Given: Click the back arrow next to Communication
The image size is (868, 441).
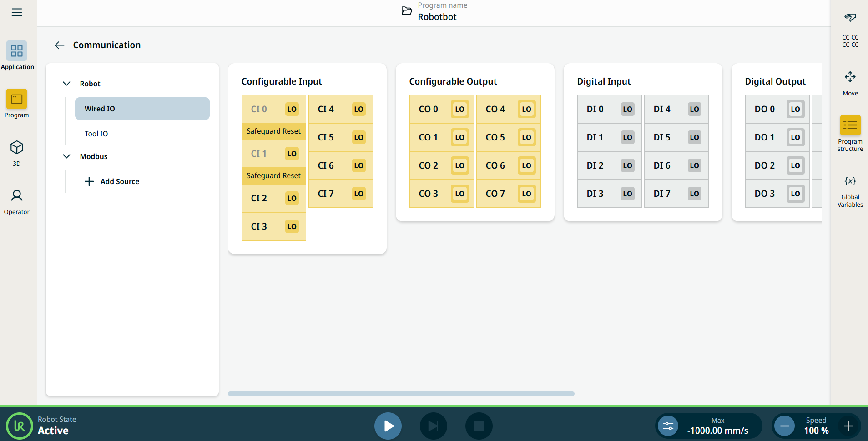Looking at the screenshot, I should (59, 45).
